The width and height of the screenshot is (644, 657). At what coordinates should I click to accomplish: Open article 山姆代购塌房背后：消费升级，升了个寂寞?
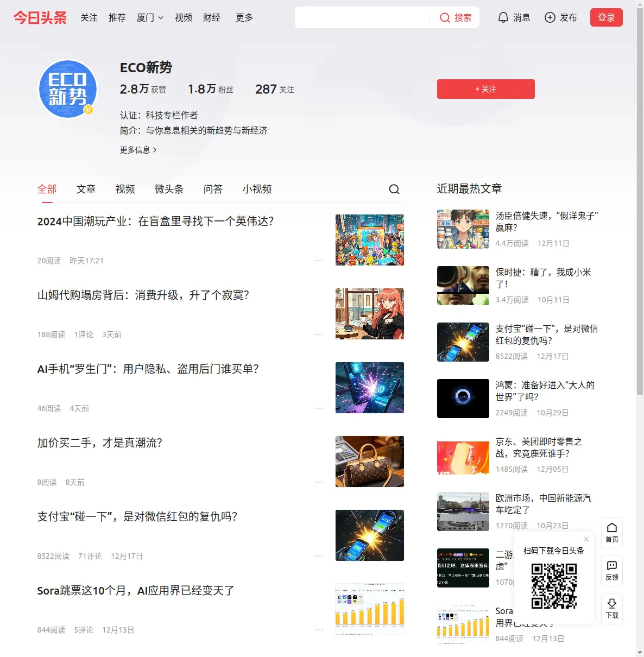[143, 295]
